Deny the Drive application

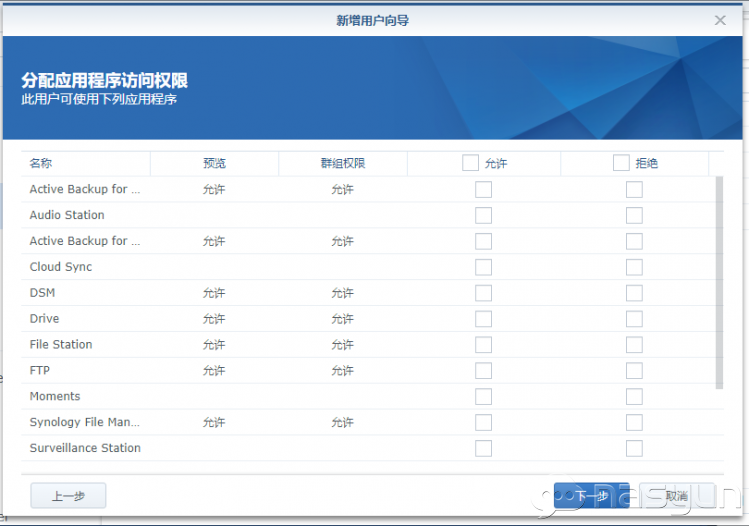[634, 319]
